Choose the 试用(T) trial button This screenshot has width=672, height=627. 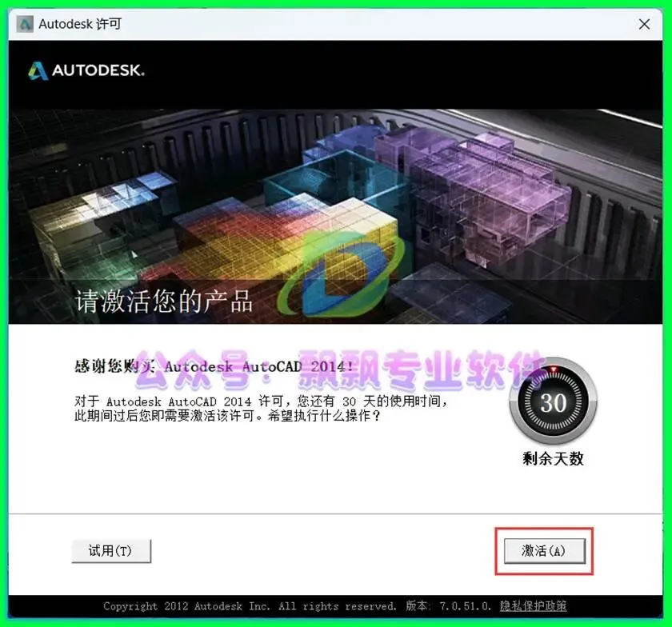tap(111, 551)
